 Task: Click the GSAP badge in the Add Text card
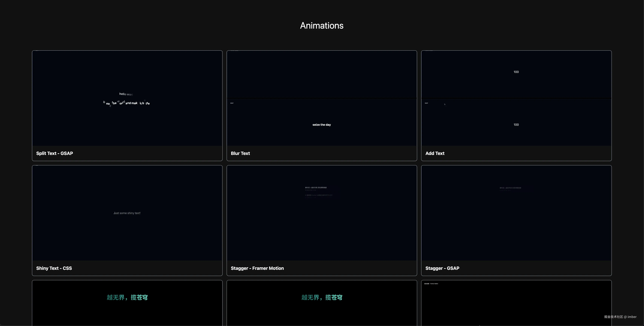[426, 103]
